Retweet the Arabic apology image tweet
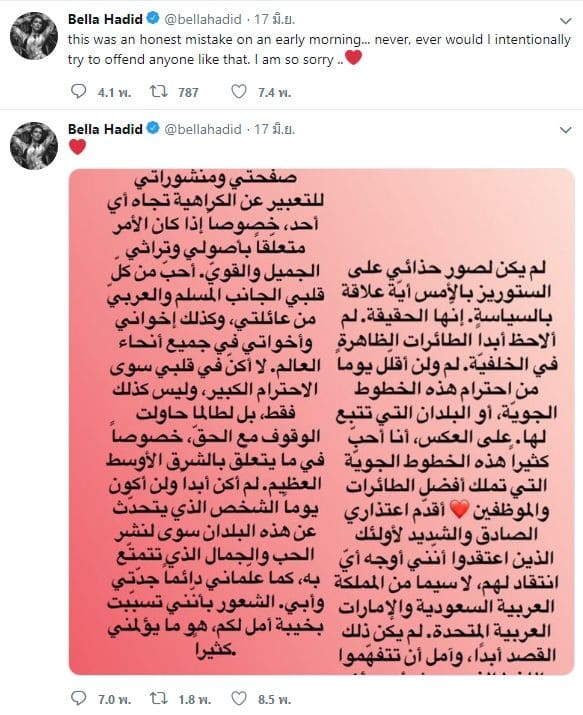583x715 pixels. coord(159,698)
